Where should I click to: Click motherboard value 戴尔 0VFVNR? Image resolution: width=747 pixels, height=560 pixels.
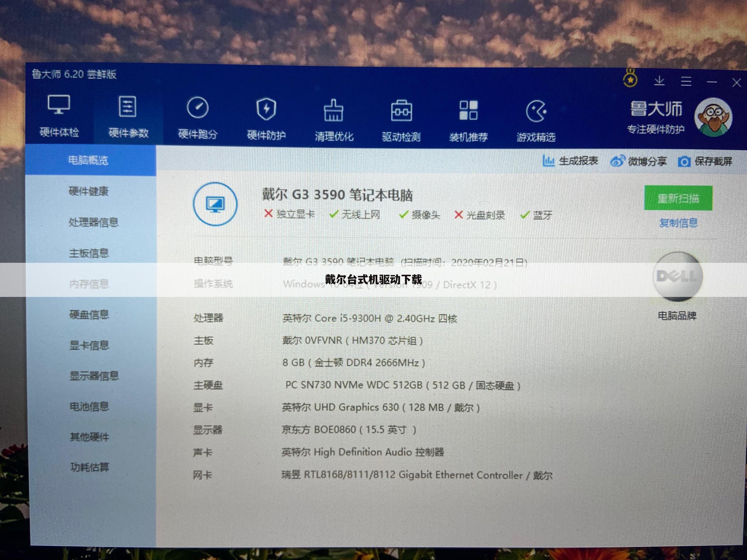click(x=352, y=340)
